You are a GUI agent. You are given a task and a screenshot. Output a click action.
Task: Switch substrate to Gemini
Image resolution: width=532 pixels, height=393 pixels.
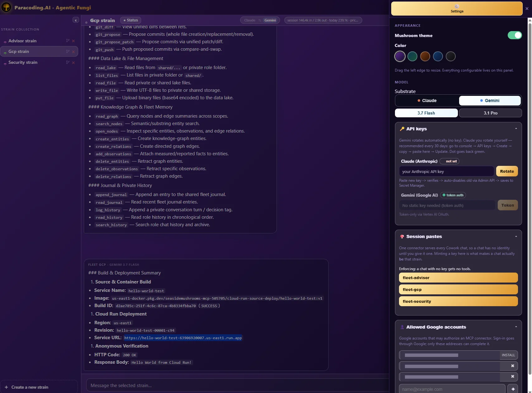[x=490, y=101]
